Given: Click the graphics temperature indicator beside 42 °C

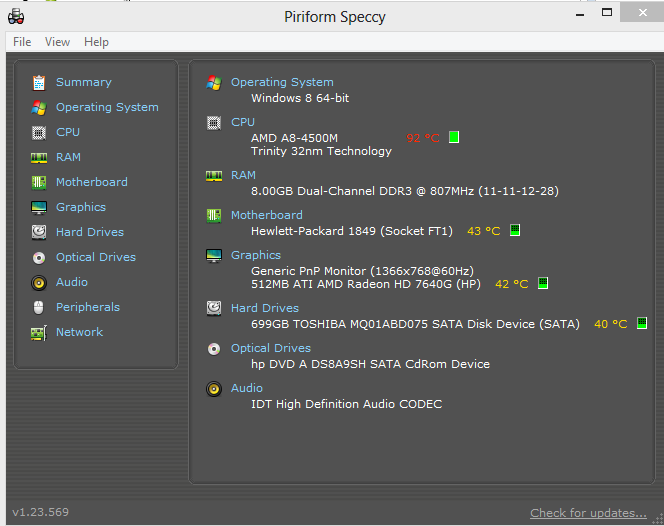Looking at the screenshot, I should click(x=543, y=283).
